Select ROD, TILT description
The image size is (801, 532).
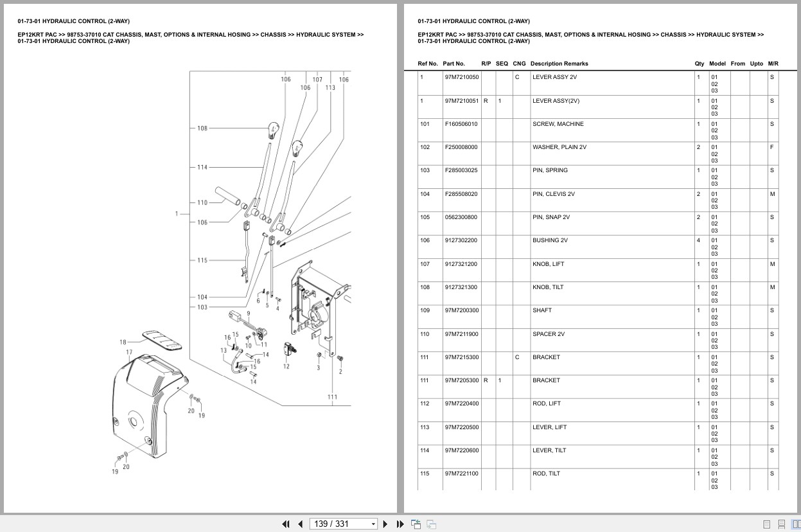(546, 474)
